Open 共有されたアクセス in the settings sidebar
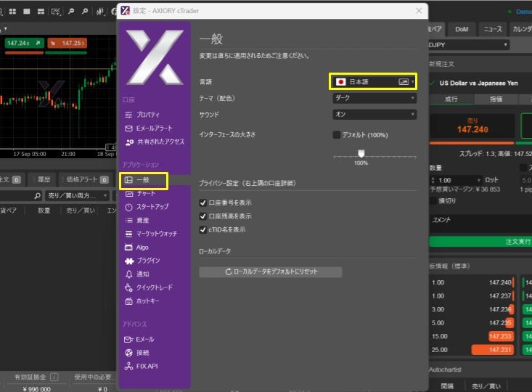The image size is (532, 392). click(155, 142)
